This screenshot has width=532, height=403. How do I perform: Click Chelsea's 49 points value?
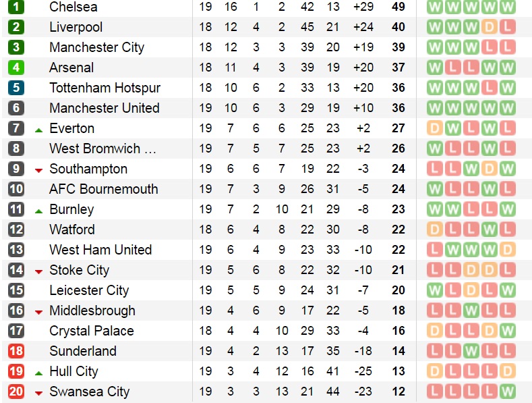[x=398, y=7]
